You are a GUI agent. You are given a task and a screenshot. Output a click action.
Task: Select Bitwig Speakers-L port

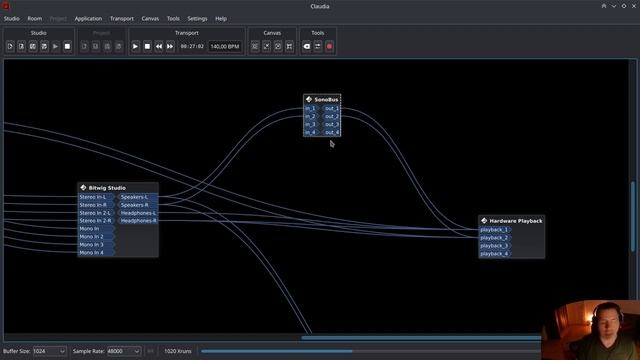click(138, 197)
